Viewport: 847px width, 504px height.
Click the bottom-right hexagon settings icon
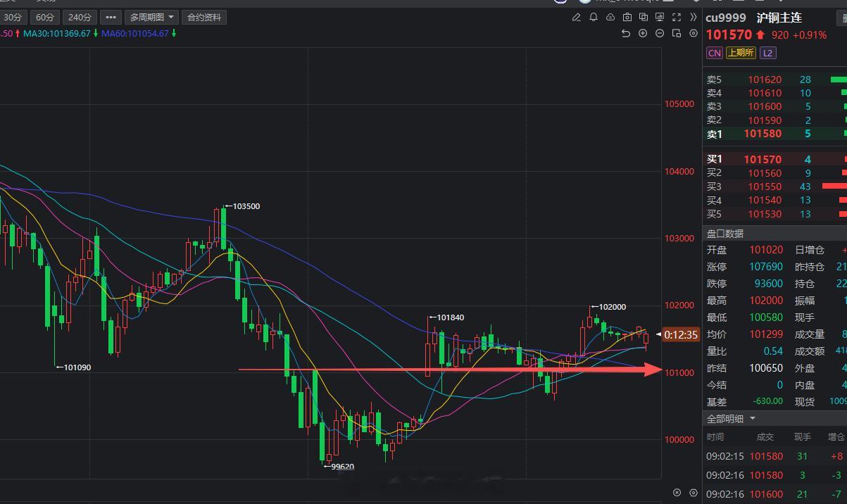[x=694, y=493]
